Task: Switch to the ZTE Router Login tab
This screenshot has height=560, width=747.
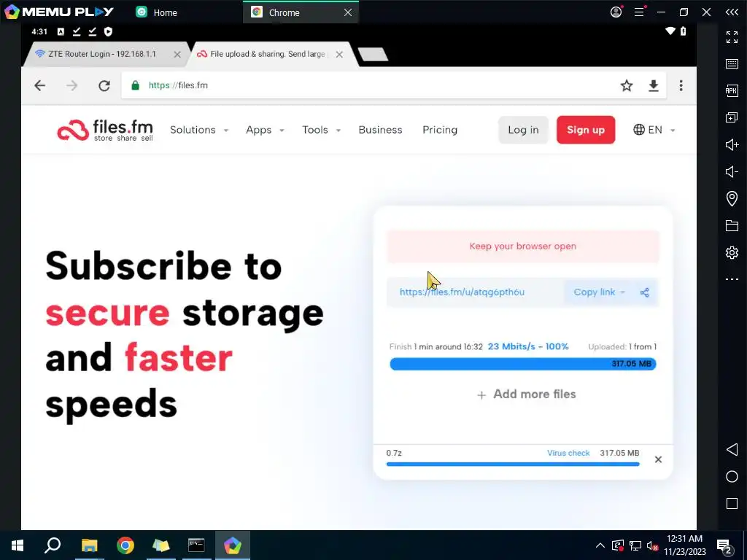Action: (x=102, y=54)
